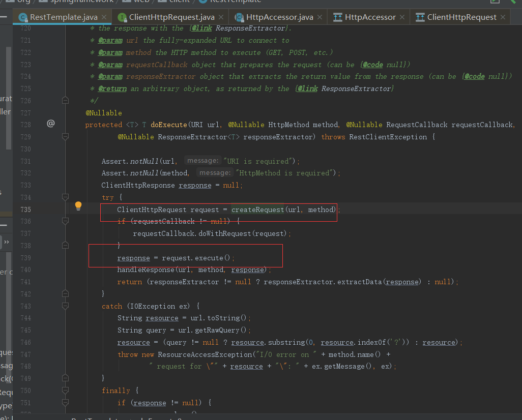
Task: Click the yellow intention lightbulb on line 735
Action: (78, 205)
